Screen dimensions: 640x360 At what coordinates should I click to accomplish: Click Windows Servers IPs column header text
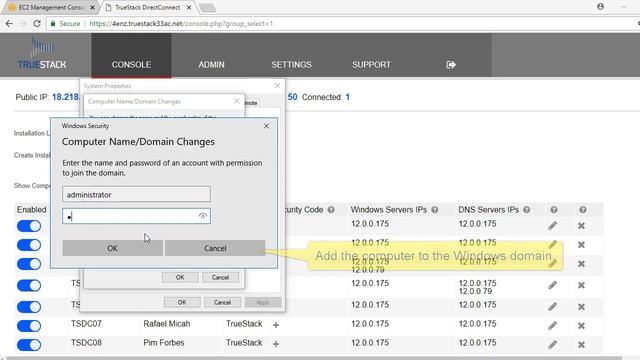[389, 209]
